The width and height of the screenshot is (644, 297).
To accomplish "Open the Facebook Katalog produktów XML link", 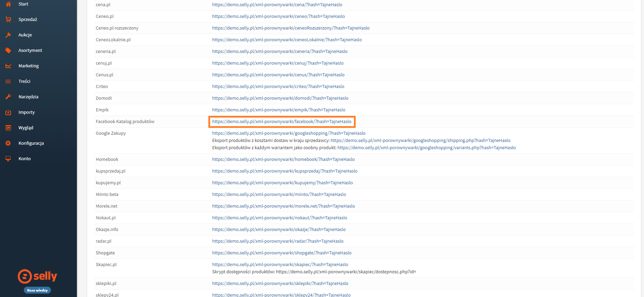I will click(281, 122).
